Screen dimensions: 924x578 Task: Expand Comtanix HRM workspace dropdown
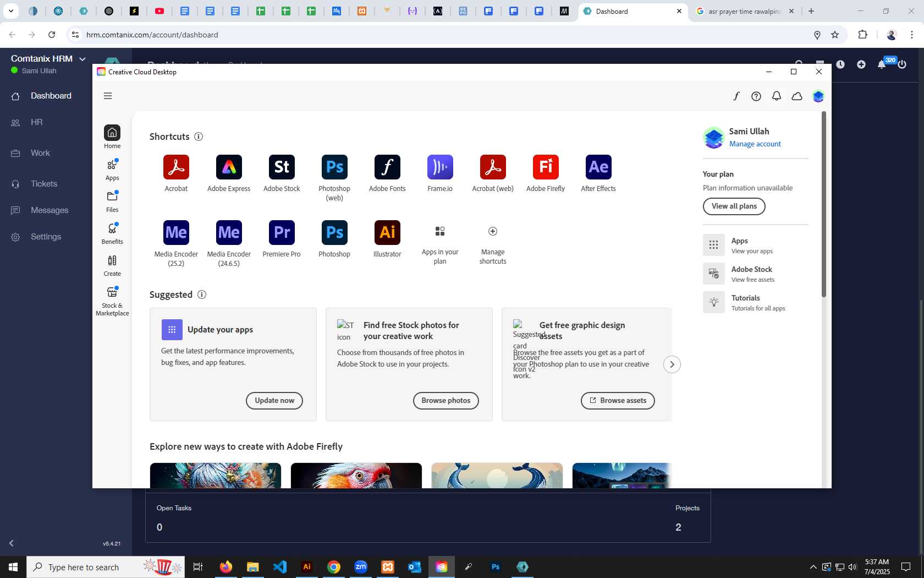tap(82, 59)
